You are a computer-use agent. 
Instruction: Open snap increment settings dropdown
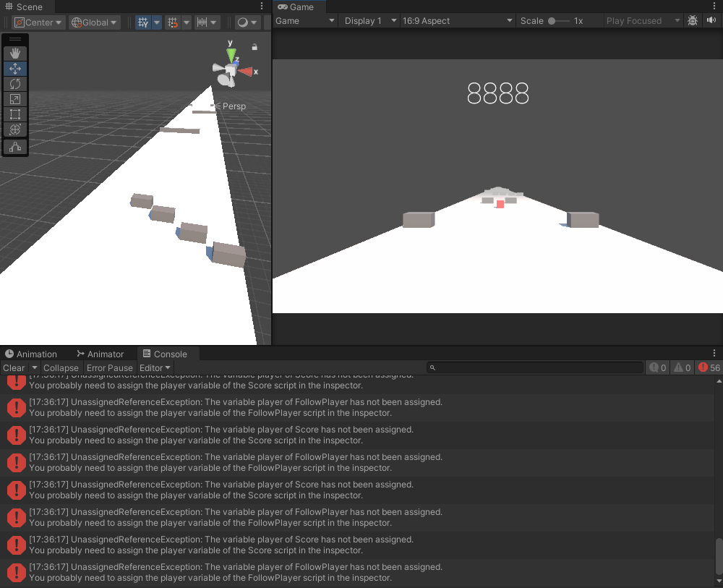coord(206,22)
